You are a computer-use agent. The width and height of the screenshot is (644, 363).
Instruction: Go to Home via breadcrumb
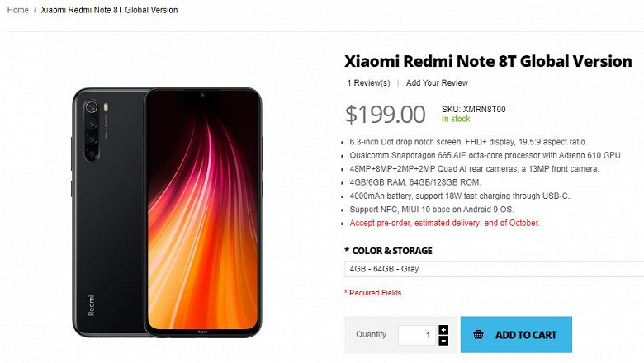[x=17, y=10]
